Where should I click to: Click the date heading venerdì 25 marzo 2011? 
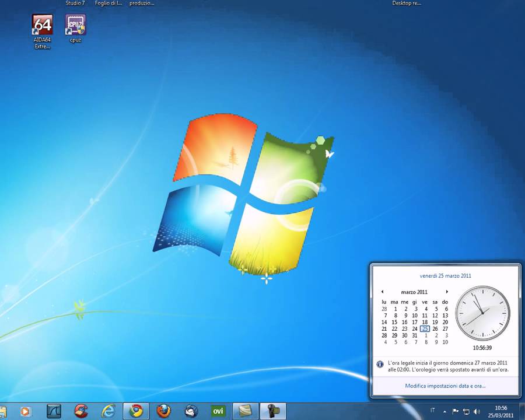(445, 276)
